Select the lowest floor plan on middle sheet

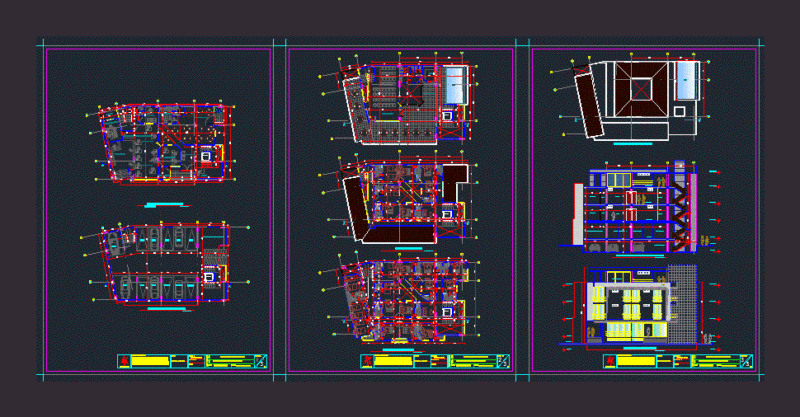(400, 299)
